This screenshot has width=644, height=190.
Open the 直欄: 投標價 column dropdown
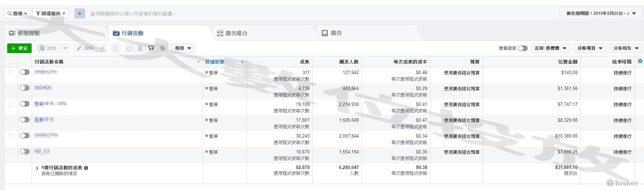click(550, 48)
